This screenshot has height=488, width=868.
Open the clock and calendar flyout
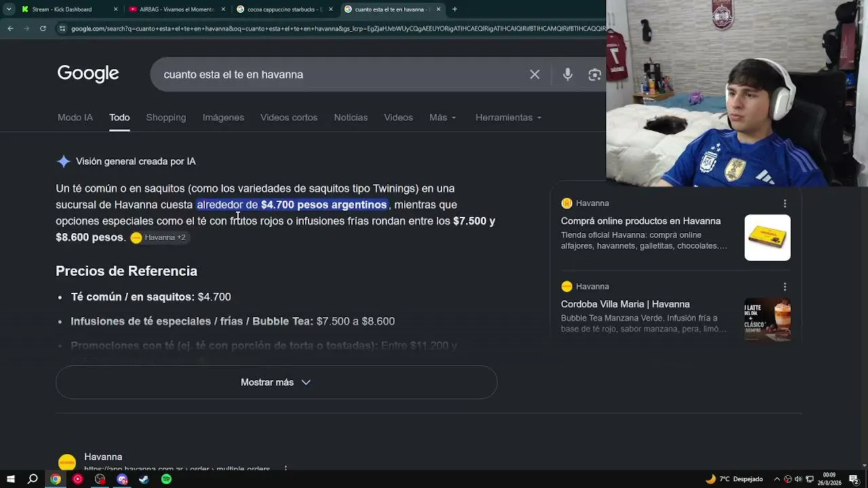tap(829, 479)
